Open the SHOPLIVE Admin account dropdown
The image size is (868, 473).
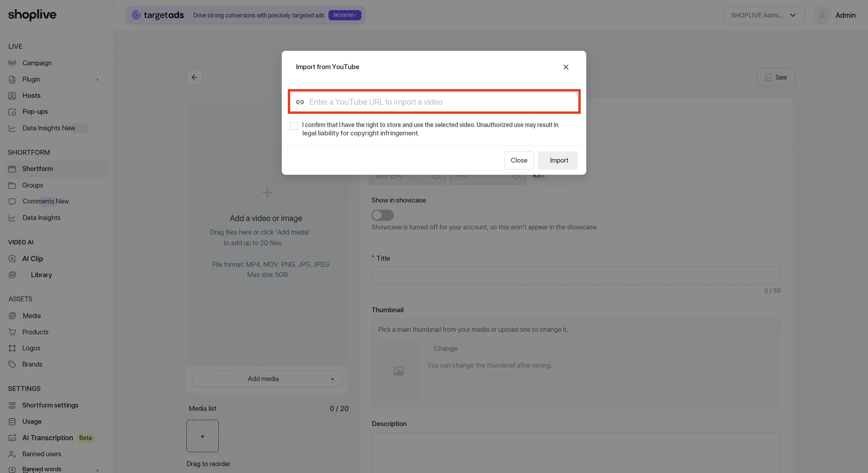coord(764,15)
